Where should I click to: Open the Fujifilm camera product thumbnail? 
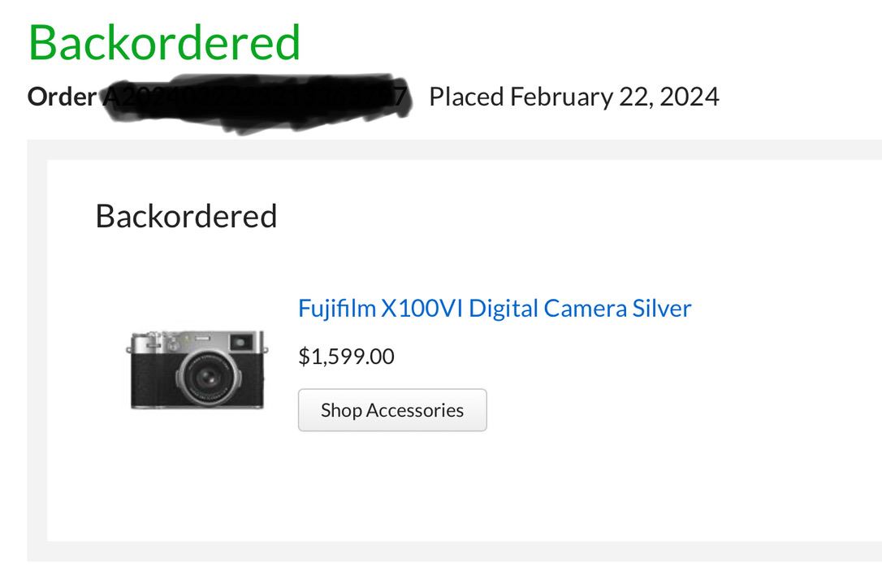pos(197,369)
